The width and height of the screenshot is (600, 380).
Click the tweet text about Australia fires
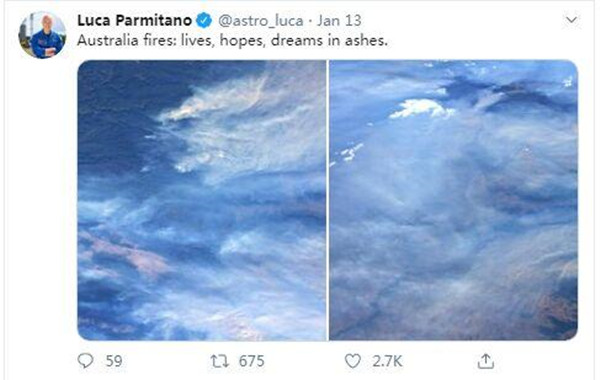point(232,40)
